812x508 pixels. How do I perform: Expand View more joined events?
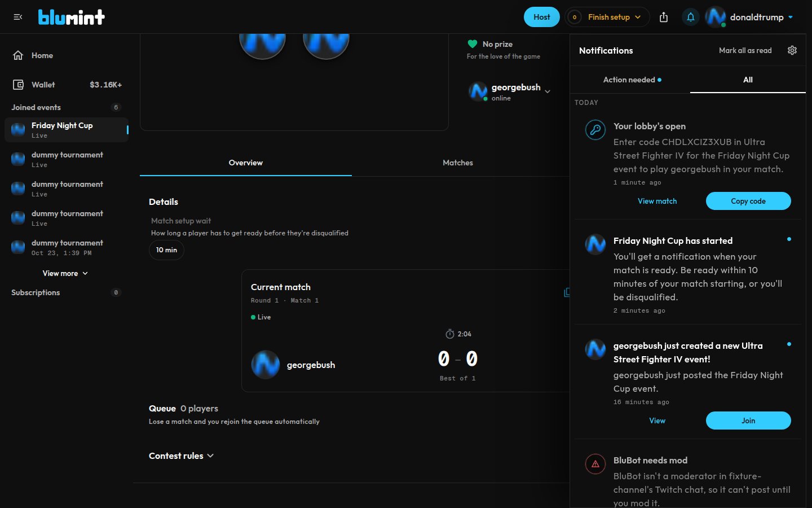coord(65,273)
